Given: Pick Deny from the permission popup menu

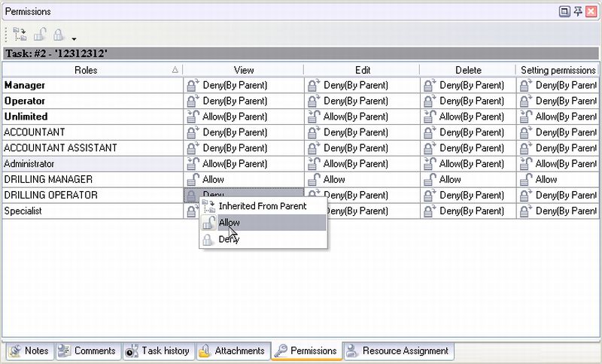Looking at the screenshot, I should tap(229, 240).
